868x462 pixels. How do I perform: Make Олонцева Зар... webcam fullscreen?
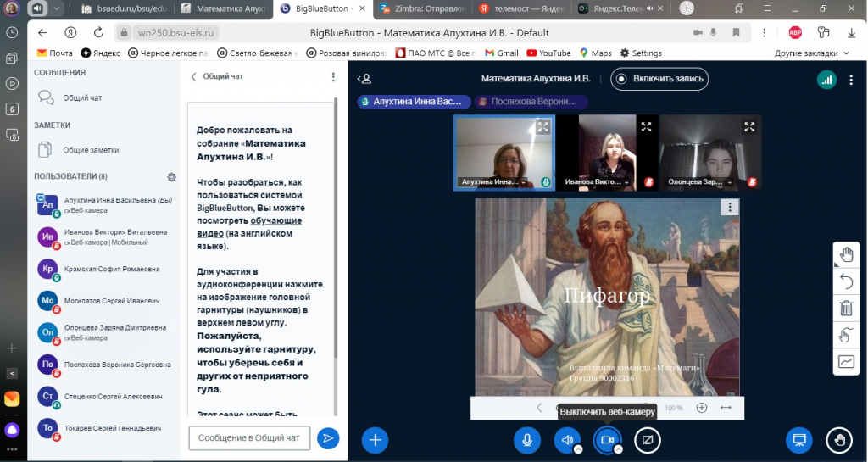749,126
